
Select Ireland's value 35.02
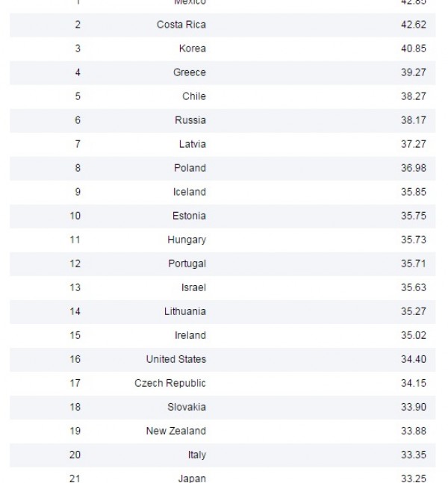[414, 335]
